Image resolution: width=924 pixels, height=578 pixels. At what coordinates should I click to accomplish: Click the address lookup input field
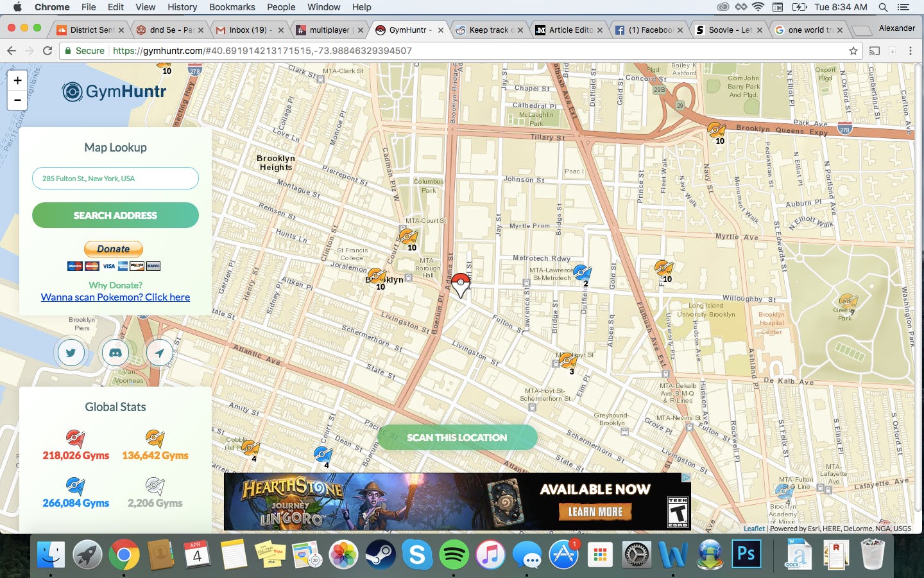[116, 179]
